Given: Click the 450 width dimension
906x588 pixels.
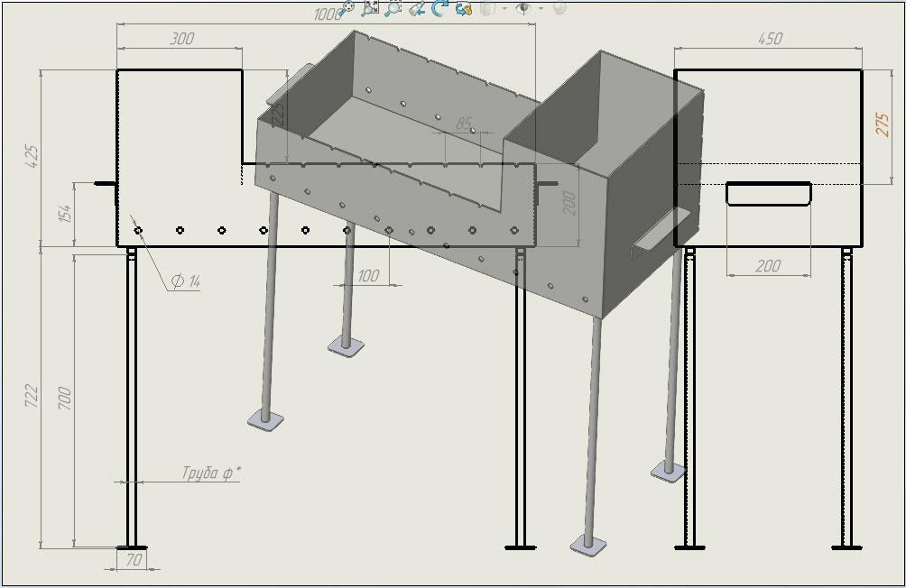Looking at the screenshot, I should coord(769,39).
